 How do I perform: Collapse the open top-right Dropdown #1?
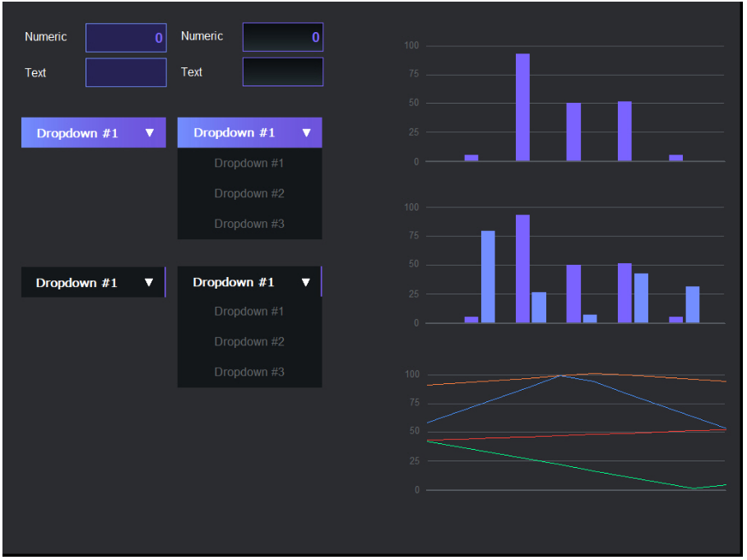tap(249, 132)
